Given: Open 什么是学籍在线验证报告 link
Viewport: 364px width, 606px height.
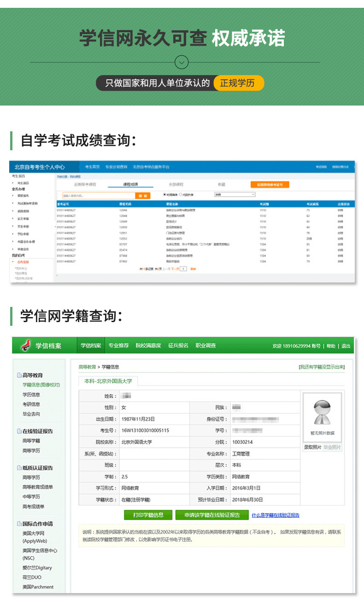Looking at the screenshot, I should pos(275,515).
